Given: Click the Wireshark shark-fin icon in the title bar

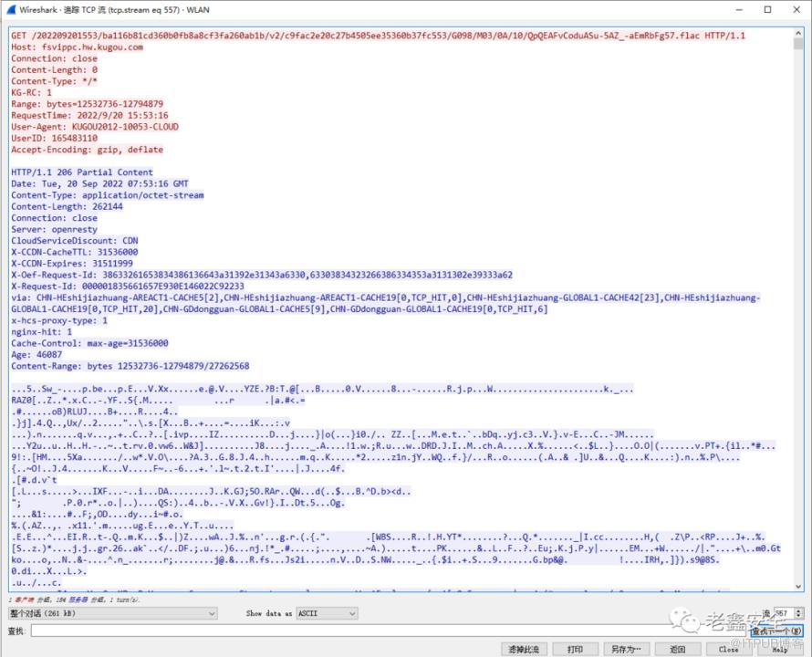Looking at the screenshot, I should coord(11,10).
